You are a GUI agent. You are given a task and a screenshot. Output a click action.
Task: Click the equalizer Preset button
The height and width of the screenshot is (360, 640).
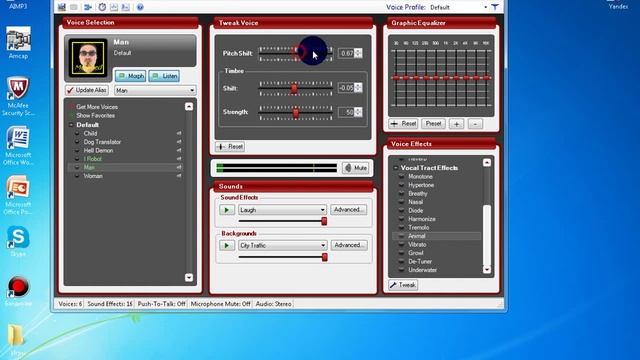433,124
